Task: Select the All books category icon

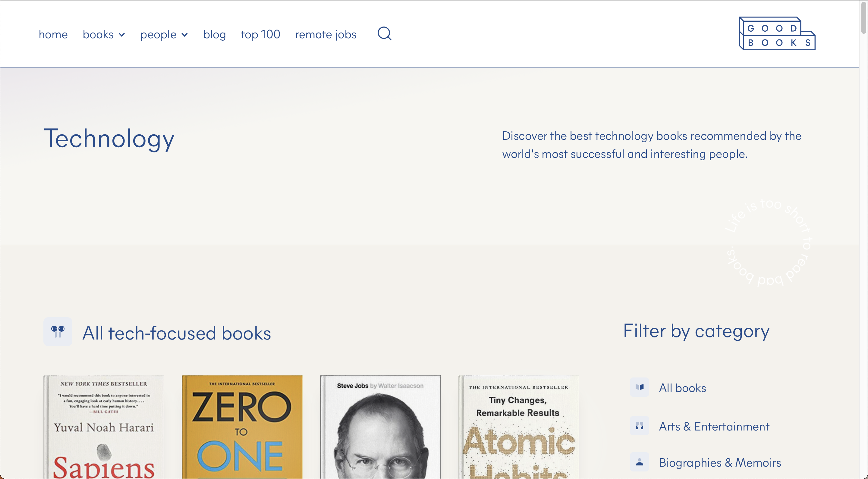Action: (639, 387)
